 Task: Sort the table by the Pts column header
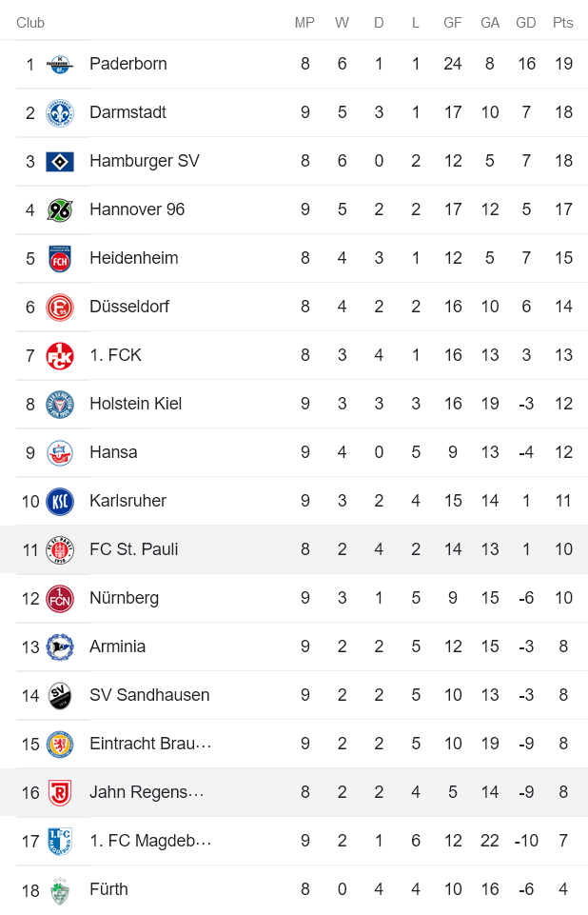click(x=563, y=23)
